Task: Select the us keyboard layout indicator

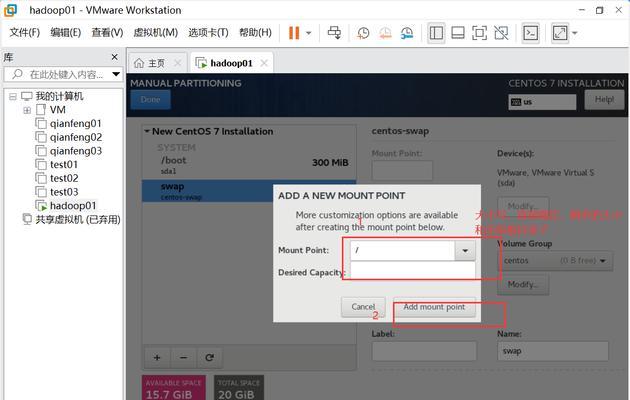Action: [542, 102]
